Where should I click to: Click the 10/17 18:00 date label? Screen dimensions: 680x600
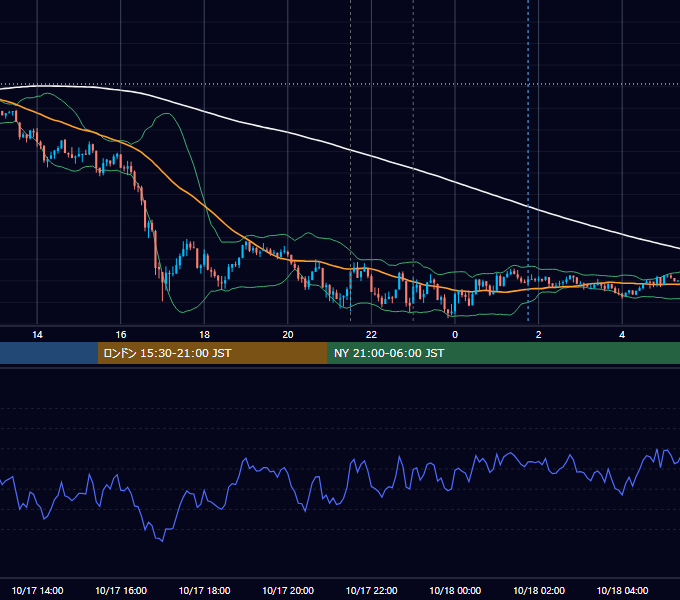tap(204, 590)
